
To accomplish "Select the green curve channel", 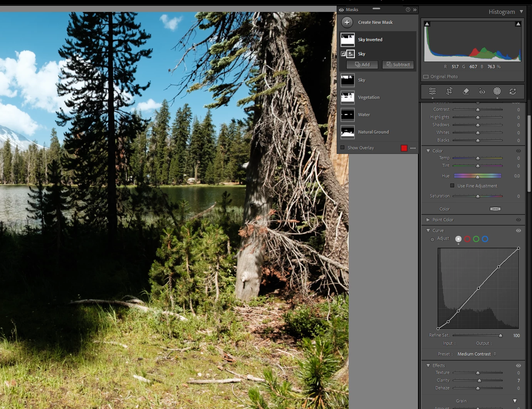I will tap(476, 239).
